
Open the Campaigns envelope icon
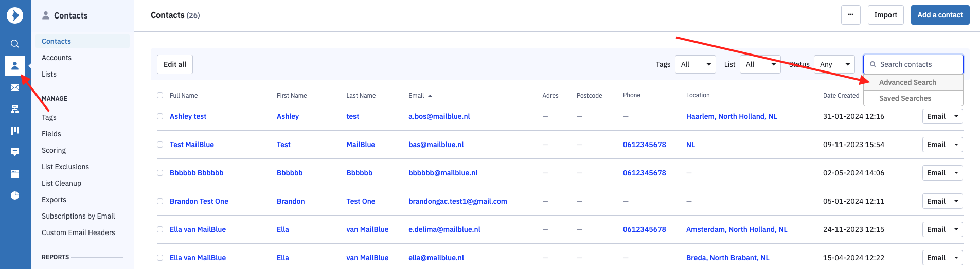pos(15,87)
